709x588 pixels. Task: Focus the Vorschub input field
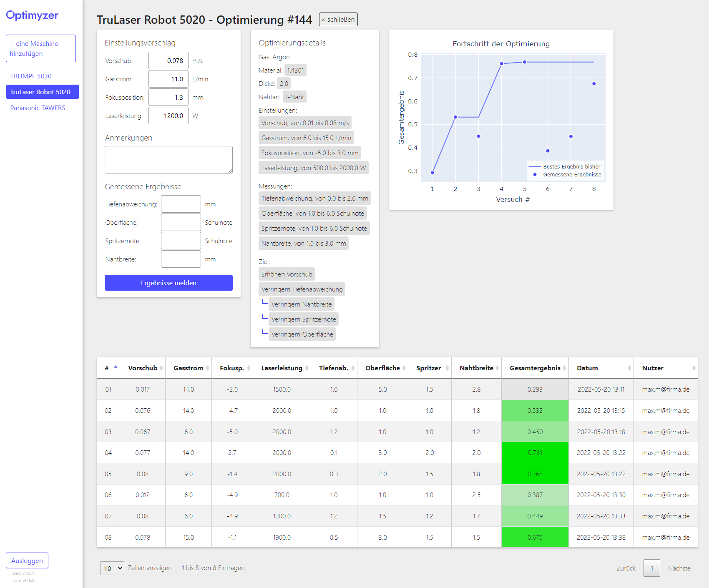[168, 60]
